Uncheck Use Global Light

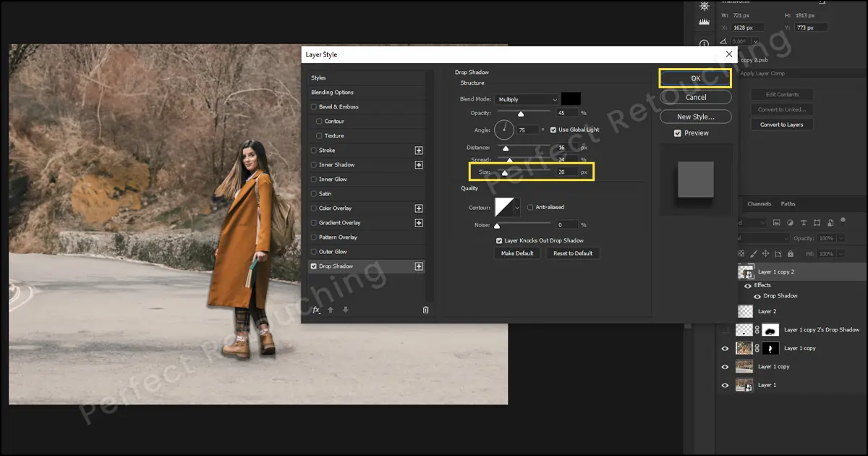[553, 130]
